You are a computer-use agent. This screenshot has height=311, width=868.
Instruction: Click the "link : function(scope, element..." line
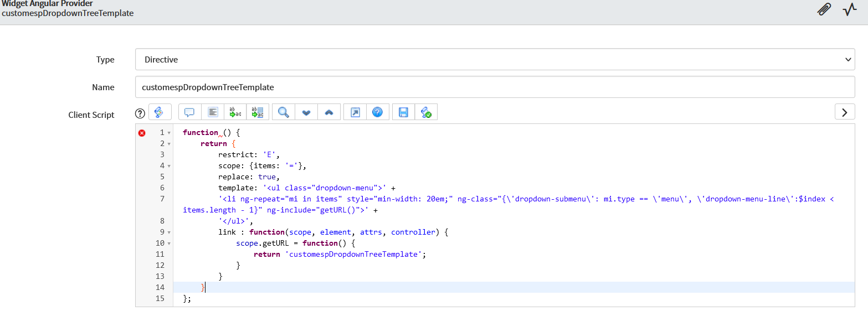pos(333,232)
